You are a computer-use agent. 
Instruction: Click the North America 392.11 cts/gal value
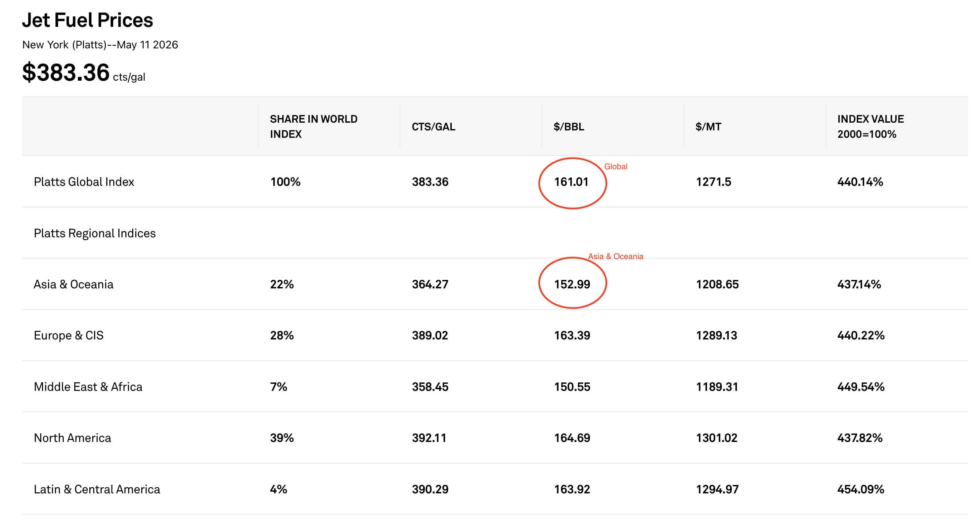point(429,438)
